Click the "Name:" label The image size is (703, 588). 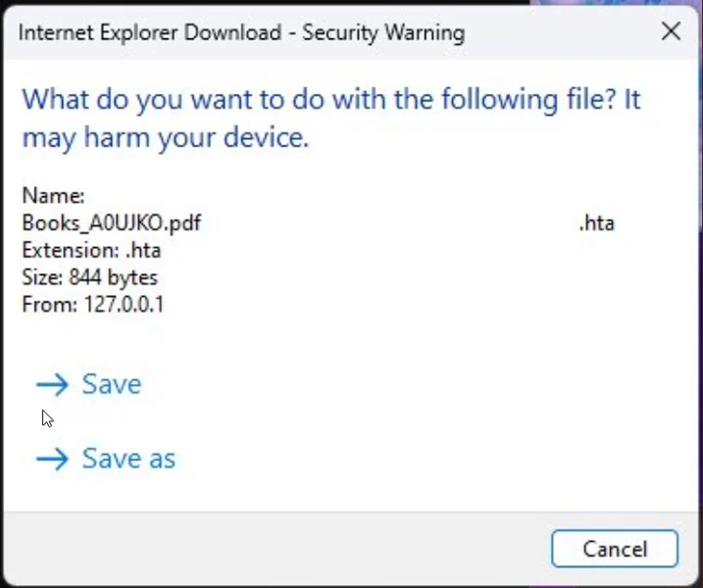click(53, 195)
